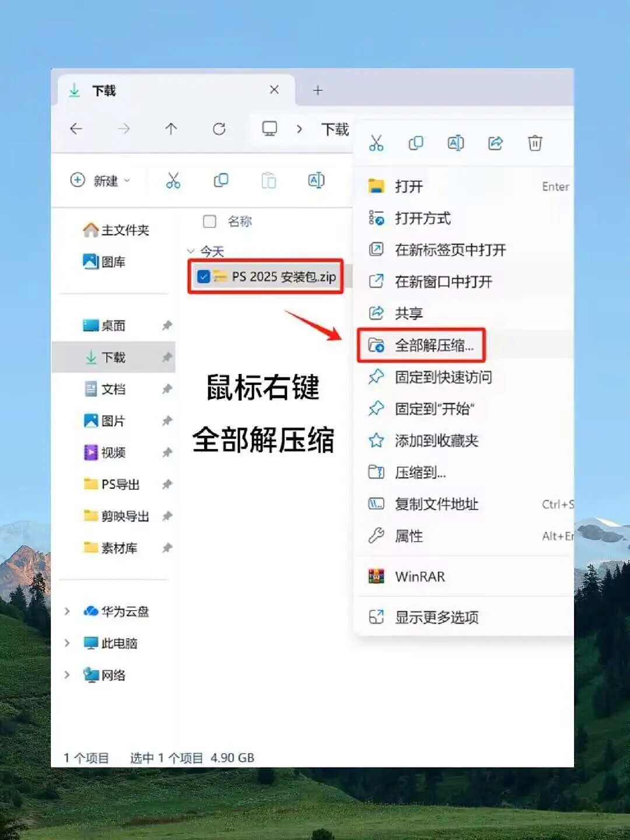
Task: Click the Cut icon in the Explorer toolbar
Action: [173, 181]
